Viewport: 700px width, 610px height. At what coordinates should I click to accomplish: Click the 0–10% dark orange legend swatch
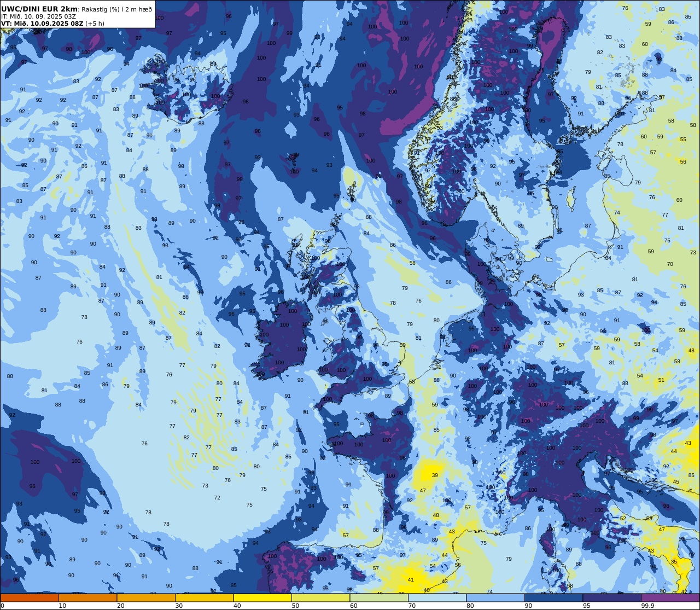30,598
